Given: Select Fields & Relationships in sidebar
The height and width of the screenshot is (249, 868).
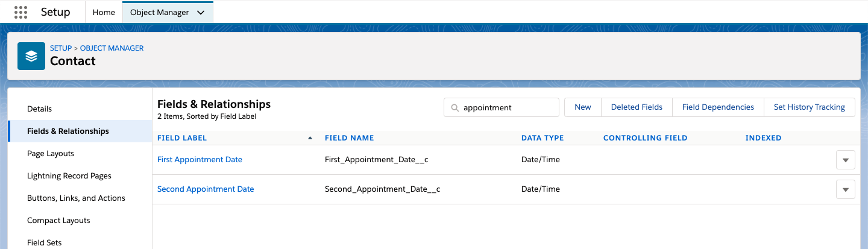Looking at the screenshot, I should pyautogui.click(x=80, y=131).
